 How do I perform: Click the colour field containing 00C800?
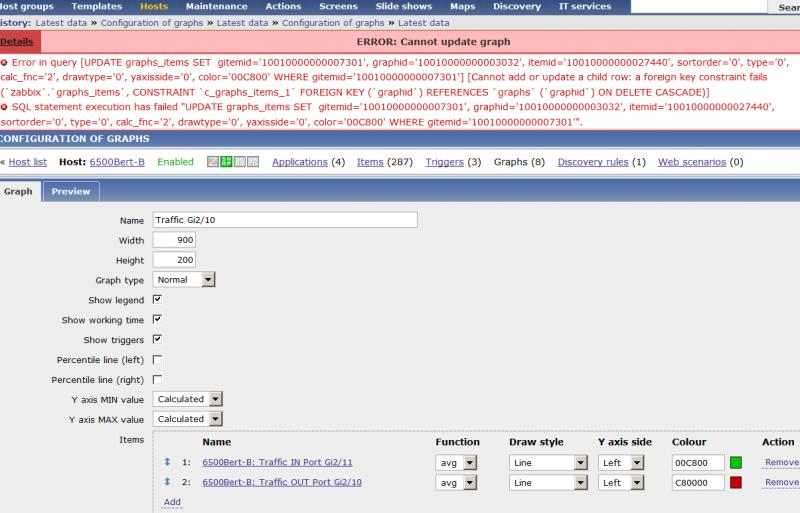coord(698,463)
